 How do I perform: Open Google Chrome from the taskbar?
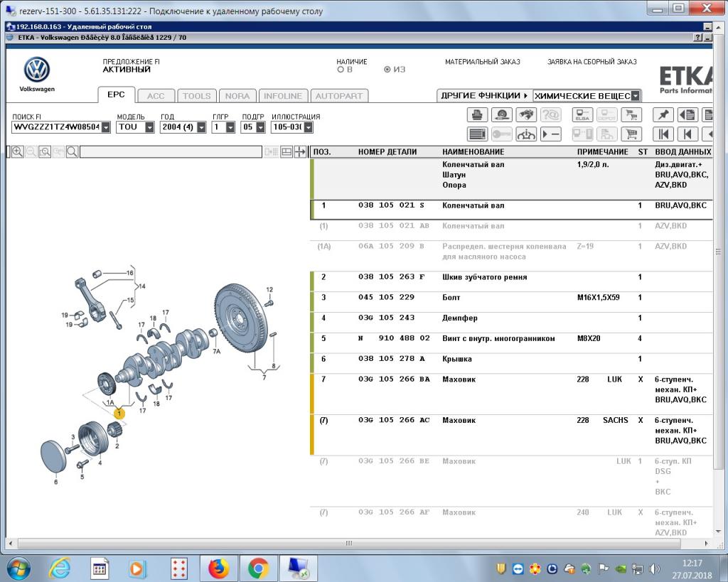(257, 568)
